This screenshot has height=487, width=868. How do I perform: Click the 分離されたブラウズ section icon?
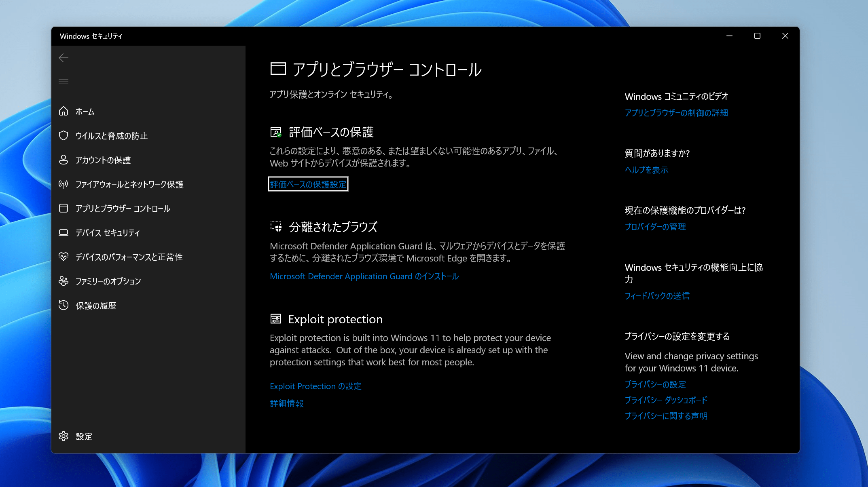[x=276, y=227]
